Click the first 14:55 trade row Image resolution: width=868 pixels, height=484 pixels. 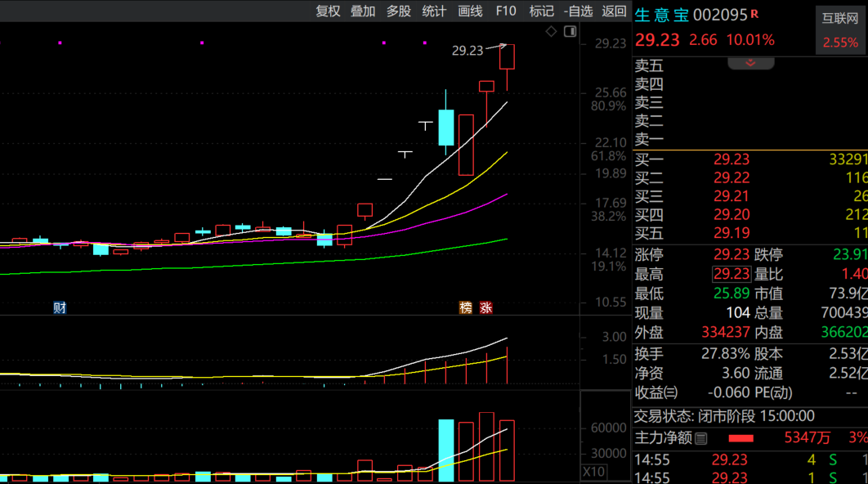click(750, 459)
